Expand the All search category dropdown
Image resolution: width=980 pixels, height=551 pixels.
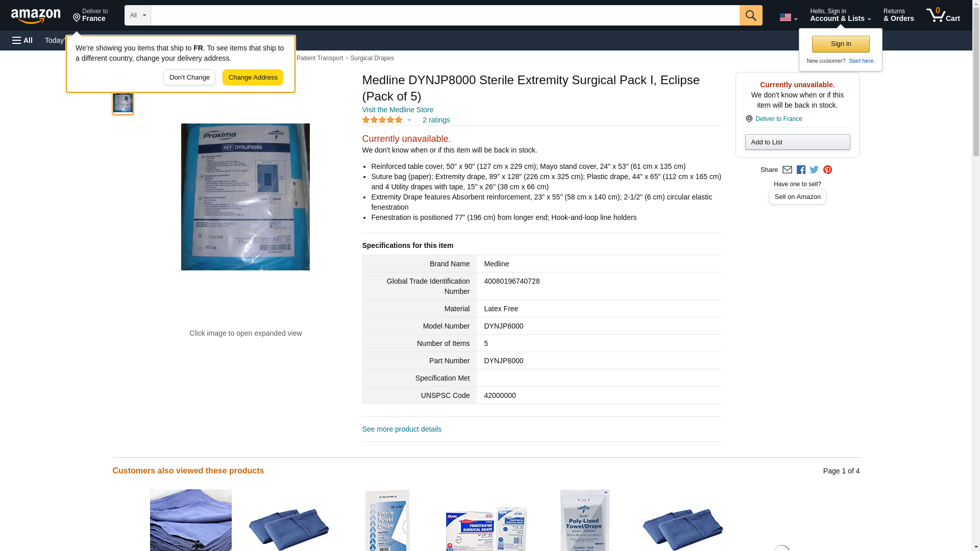coord(138,15)
